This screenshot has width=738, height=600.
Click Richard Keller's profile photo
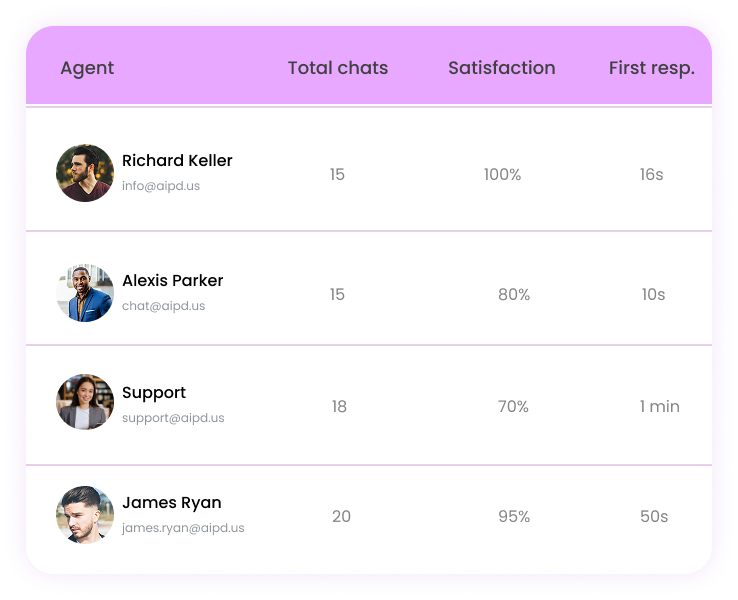click(x=85, y=173)
